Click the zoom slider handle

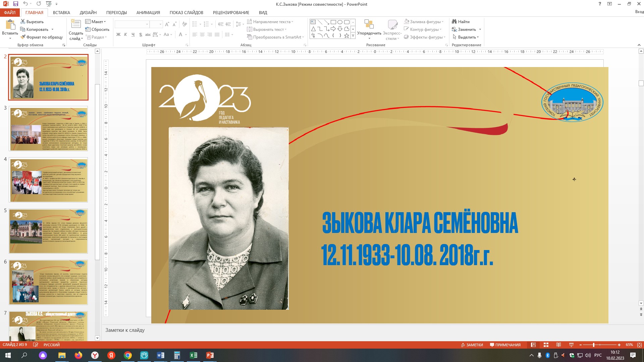coord(594,345)
